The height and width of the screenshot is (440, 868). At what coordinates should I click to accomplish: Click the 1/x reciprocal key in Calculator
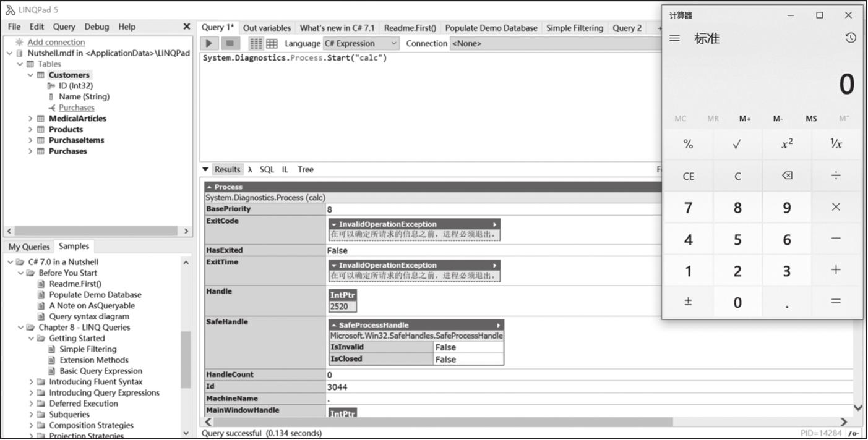(x=836, y=144)
